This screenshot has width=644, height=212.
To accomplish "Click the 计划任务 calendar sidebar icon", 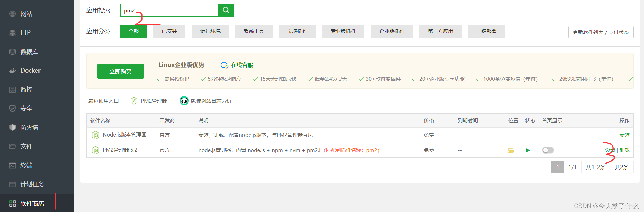I will [x=12, y=184].
